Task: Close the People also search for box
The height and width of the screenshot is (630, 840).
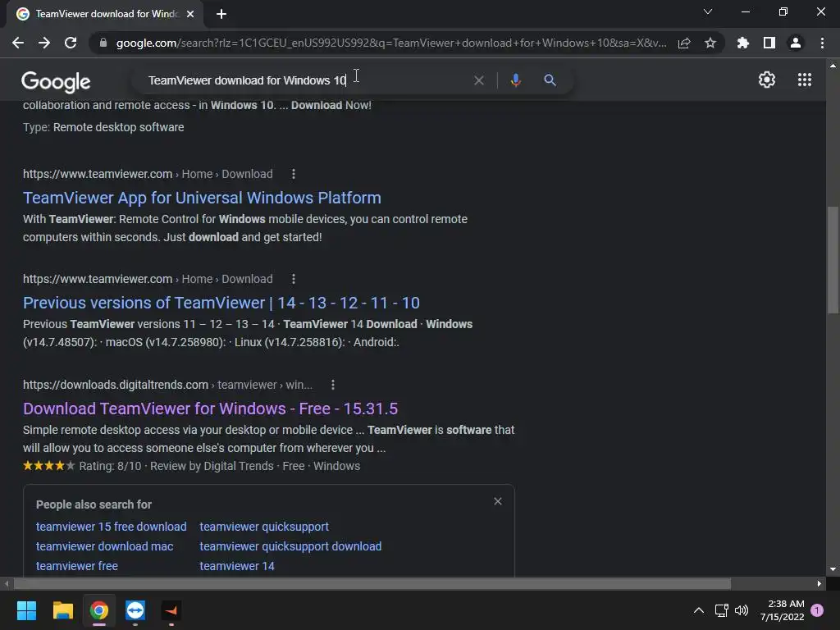Action: click(x=498, y=501)
